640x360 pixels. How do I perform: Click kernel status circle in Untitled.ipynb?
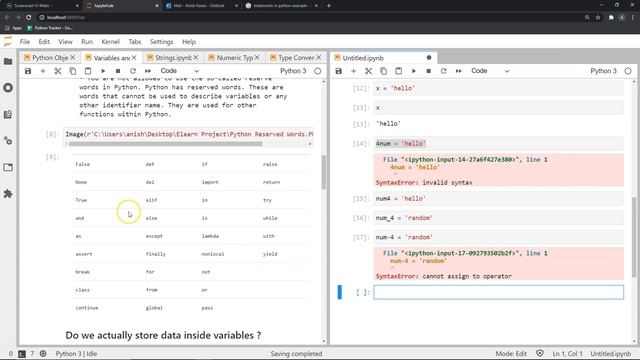628,71
